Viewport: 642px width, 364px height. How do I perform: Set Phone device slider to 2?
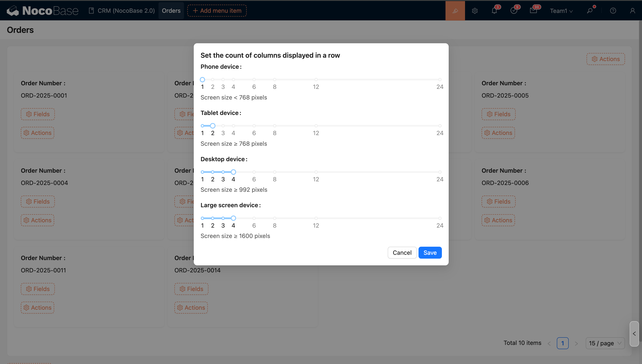point(212,80)
